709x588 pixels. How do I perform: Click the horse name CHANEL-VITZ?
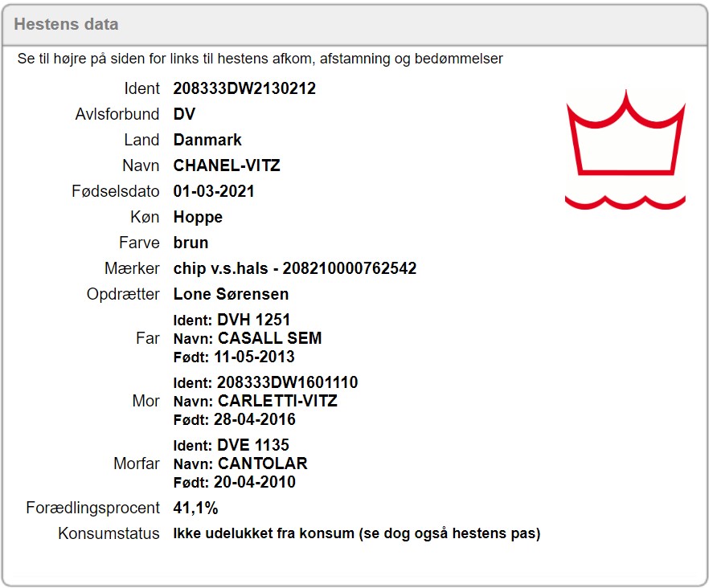point(227,165)
